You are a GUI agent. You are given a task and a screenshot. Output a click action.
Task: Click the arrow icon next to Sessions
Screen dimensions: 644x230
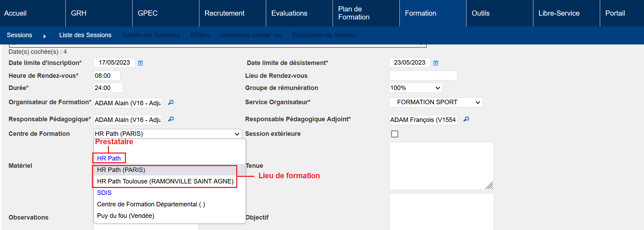click(x=45, y=36)
